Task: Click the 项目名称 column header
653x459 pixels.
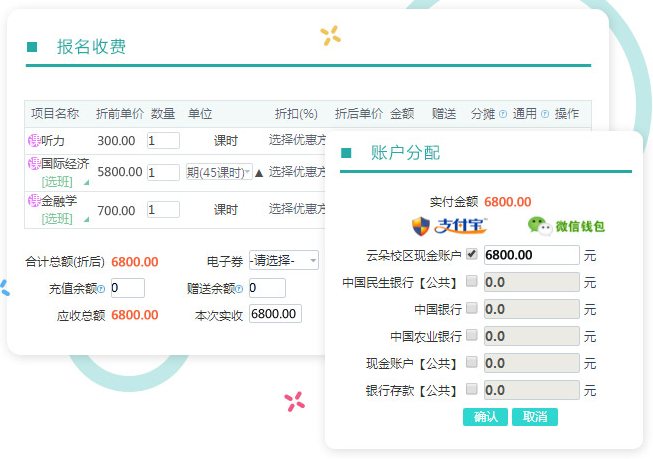Action: 55,113
